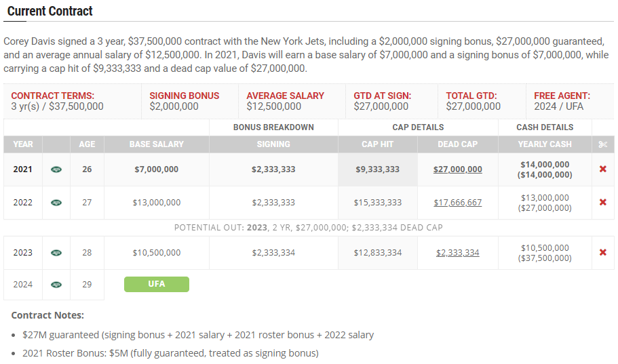The width and height of the screenshot is (618, 364).
Task: Click the Jets team logo in the 2021 row
Action: tap(56, 169)
